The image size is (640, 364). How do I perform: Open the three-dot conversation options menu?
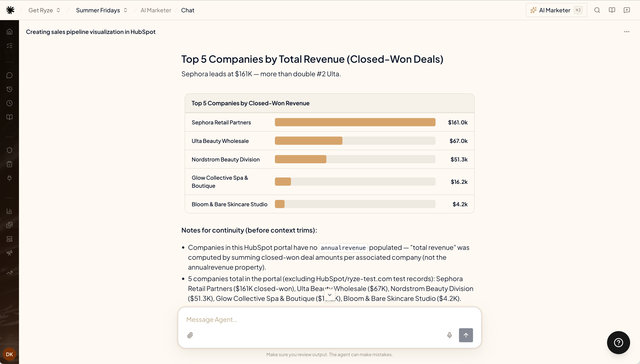coord(626,32)
